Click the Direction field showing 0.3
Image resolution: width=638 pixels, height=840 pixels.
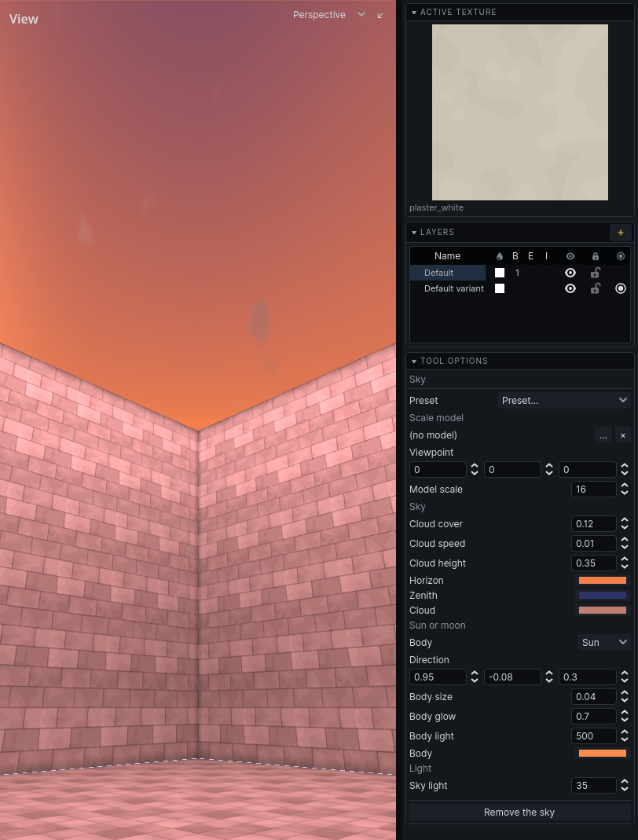588,677
